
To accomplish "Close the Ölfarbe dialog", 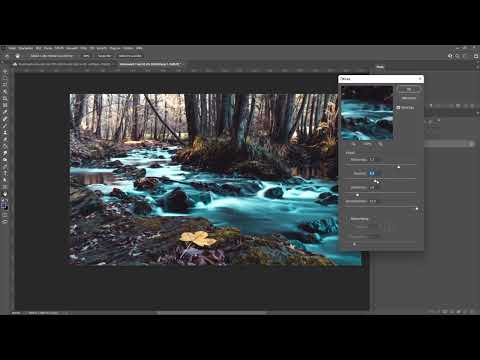I will pos(420,79).
